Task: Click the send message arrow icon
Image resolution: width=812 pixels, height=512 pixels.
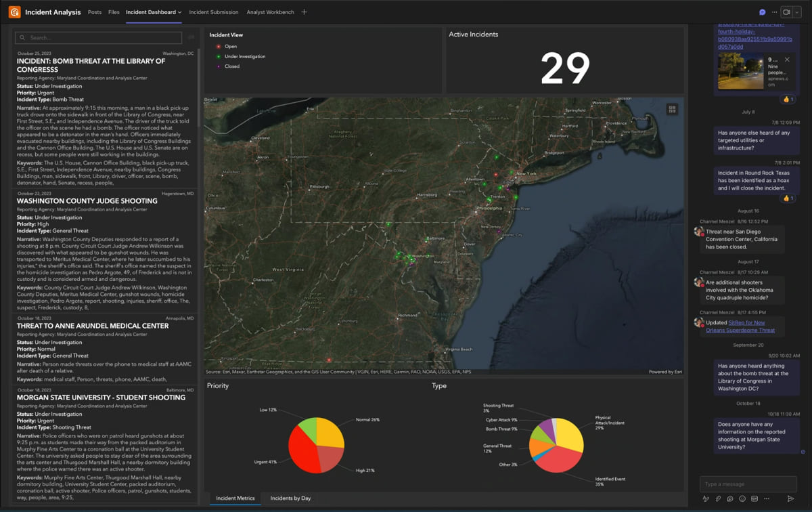Action: tap(790, 498)
